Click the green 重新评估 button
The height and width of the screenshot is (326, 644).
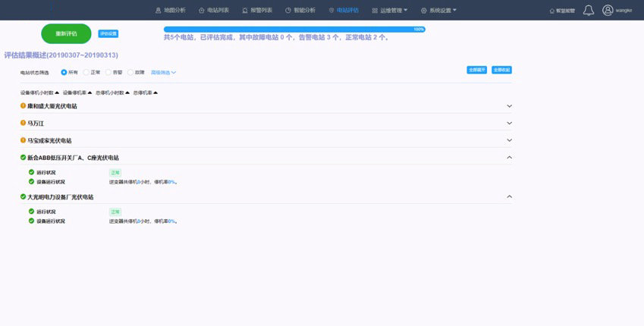tap(66, 33)
